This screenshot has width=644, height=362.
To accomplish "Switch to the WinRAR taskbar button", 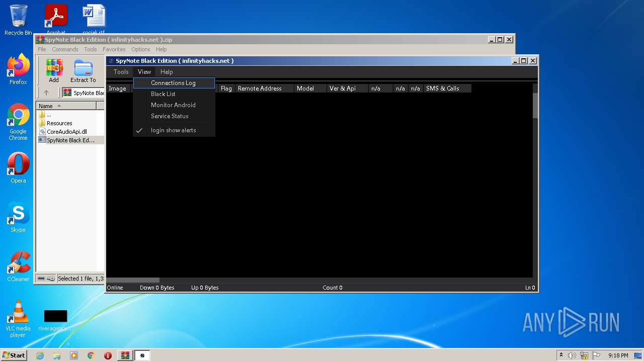I will click(x=125, y=355).
